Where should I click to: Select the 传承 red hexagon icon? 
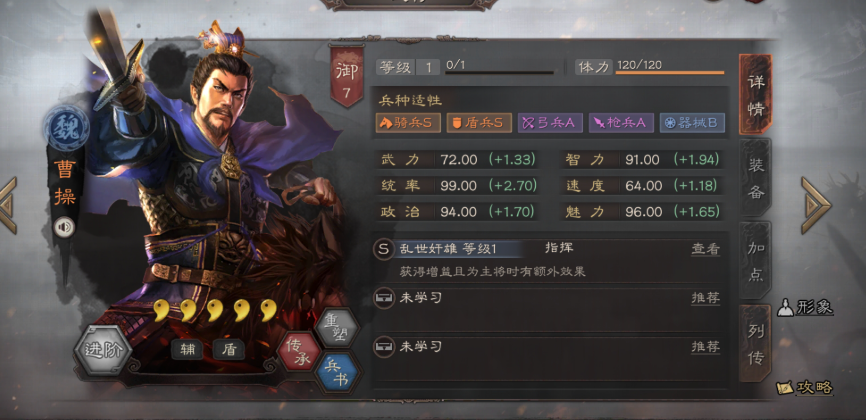point(299,350)
